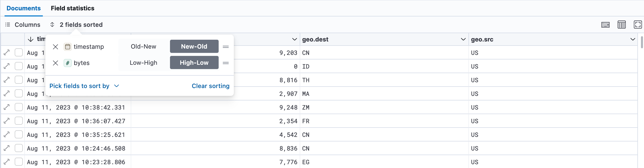Click the US source cell in EG row

tap(553, 162)
